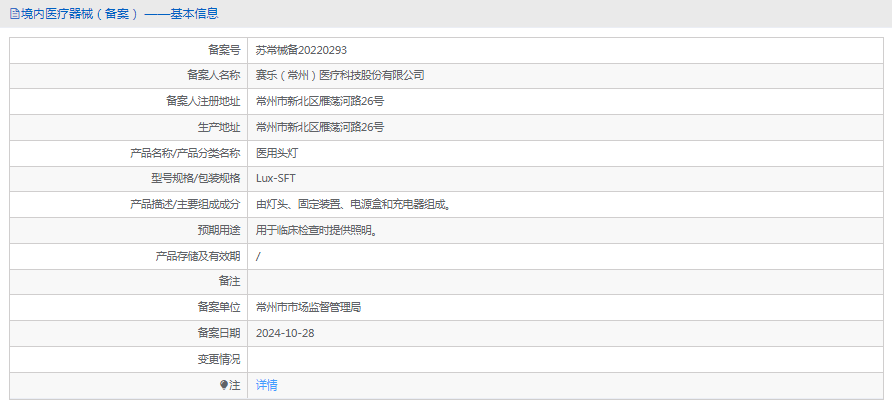The width and height of the screenshot is (892, 407).
Task: Click description 由灯头、固定装置、电源盒和充电器组成。
Action: (x=354, y=204)
